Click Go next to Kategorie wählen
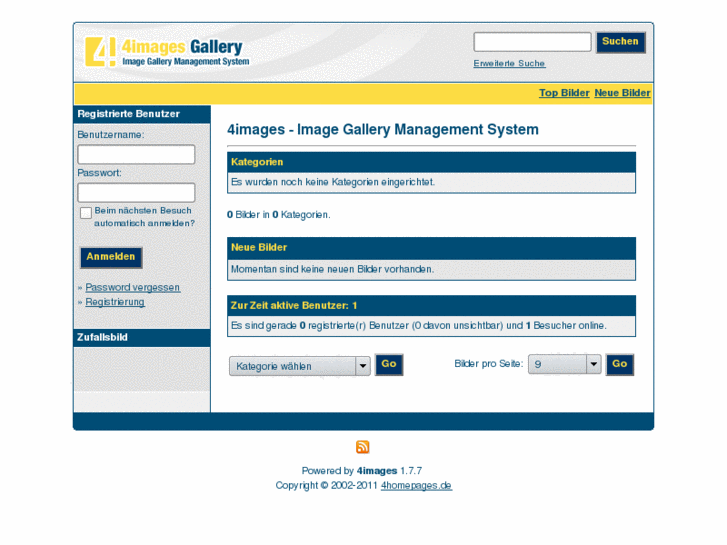The width and height of the screenshot is (727, 545). [x=389, y=365]
